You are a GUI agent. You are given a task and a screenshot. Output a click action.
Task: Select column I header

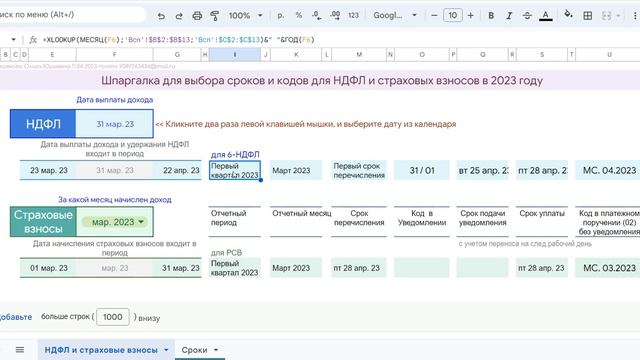coord(235,54)
